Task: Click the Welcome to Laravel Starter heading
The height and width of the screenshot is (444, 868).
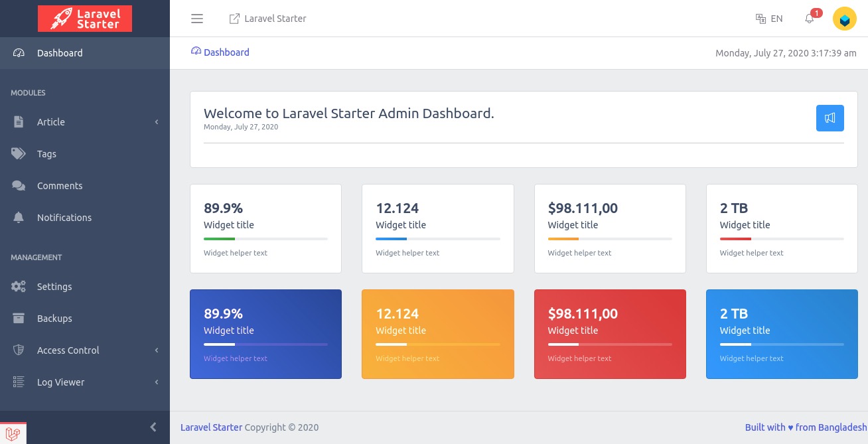Action: (349, 113)
